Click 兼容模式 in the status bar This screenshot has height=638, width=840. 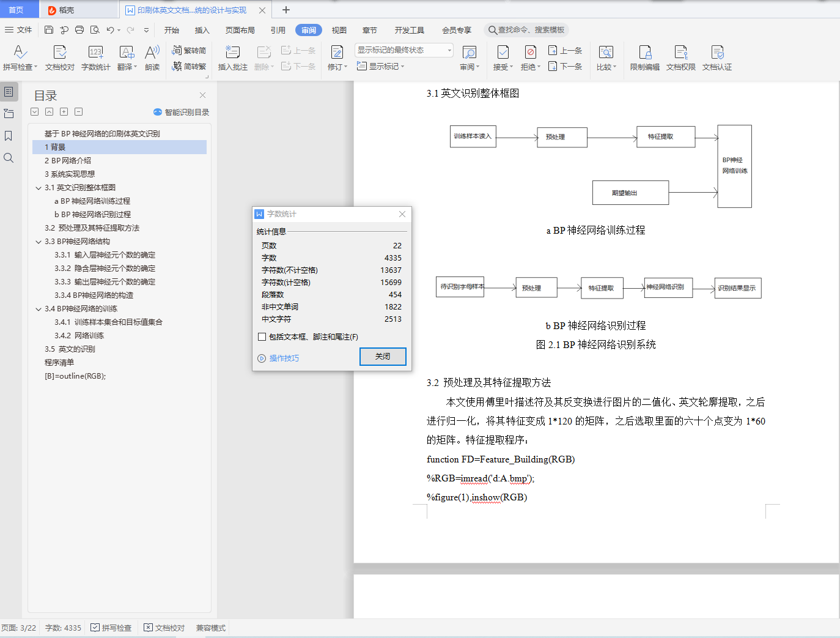click(211, 628)
